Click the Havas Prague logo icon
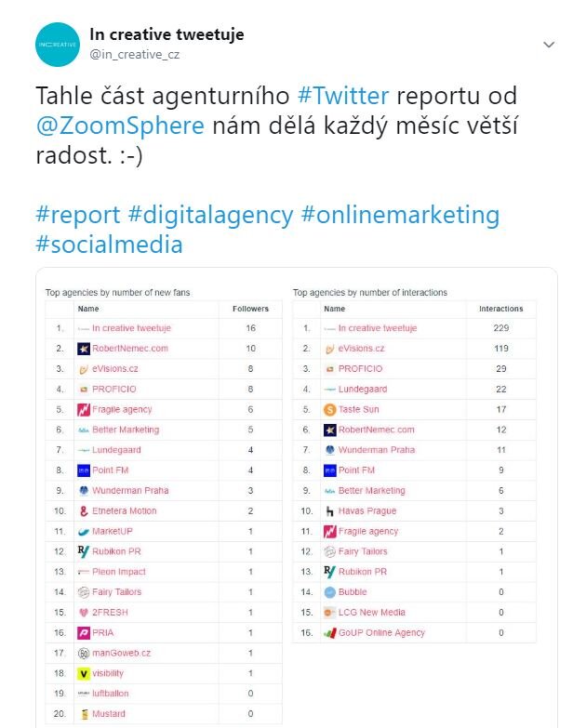This screenshot has height=728, width=573. [x=329, y=510]
